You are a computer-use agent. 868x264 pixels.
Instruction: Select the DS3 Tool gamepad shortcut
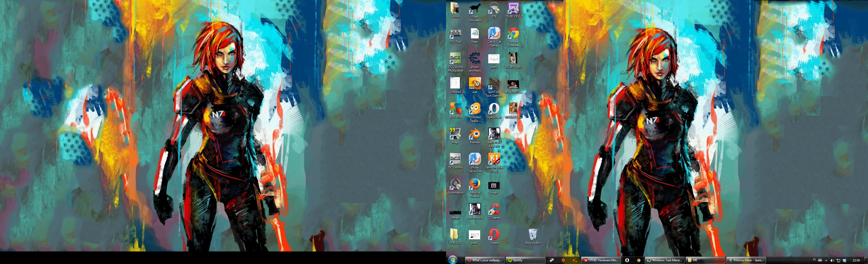click(455, 35)
